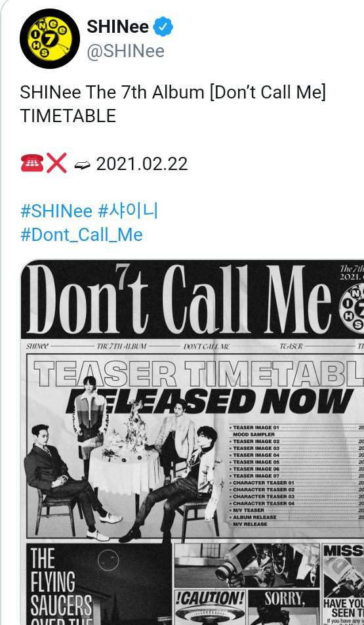The image size is (364, 625).
Task: Open the #Dont_Call_Me hashtag
Action: [81, 235]
